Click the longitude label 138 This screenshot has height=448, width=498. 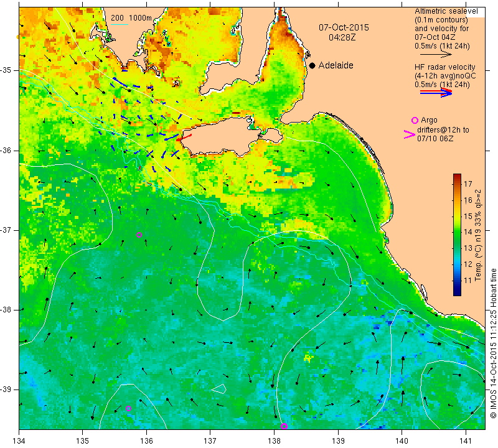tap(274, 441)
